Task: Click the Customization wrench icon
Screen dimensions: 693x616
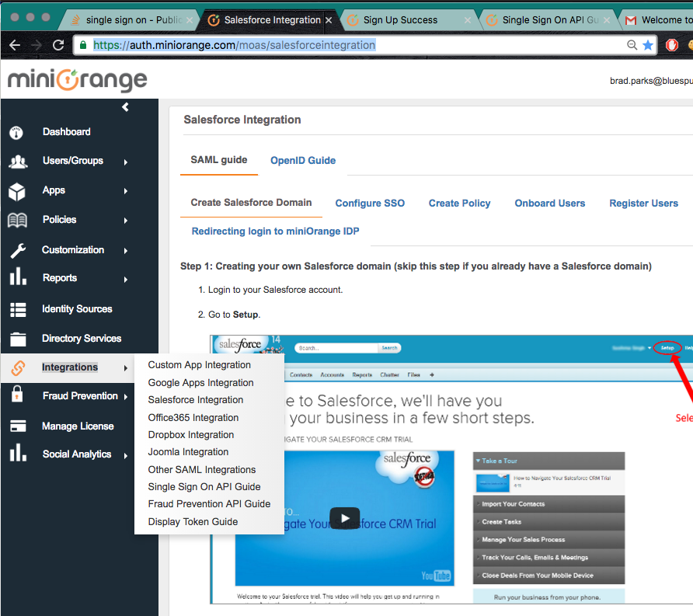Action: [18, 251]
